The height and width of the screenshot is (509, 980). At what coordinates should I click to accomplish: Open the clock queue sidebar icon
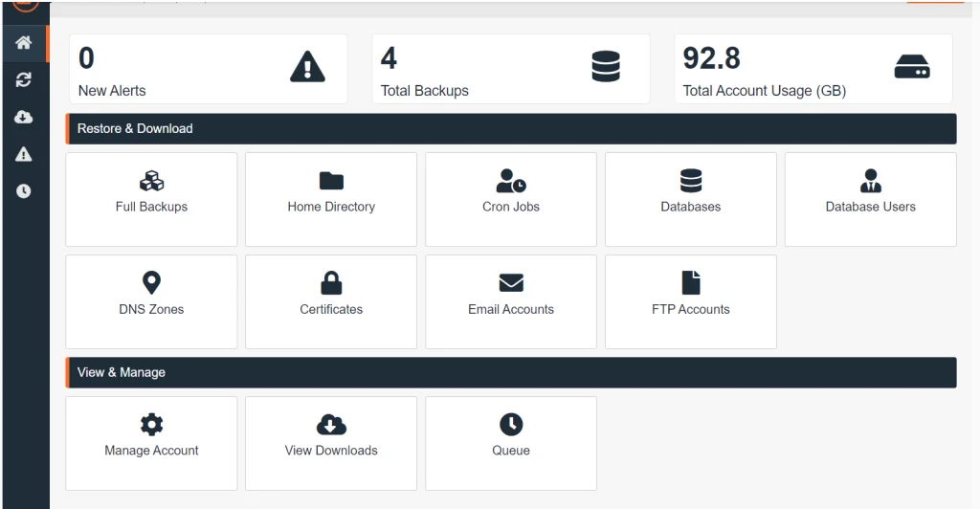pos(24,191)
